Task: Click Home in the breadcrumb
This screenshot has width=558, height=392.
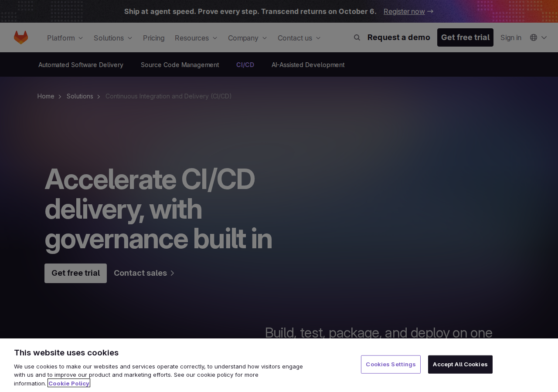Action: [x=46, y=96]
